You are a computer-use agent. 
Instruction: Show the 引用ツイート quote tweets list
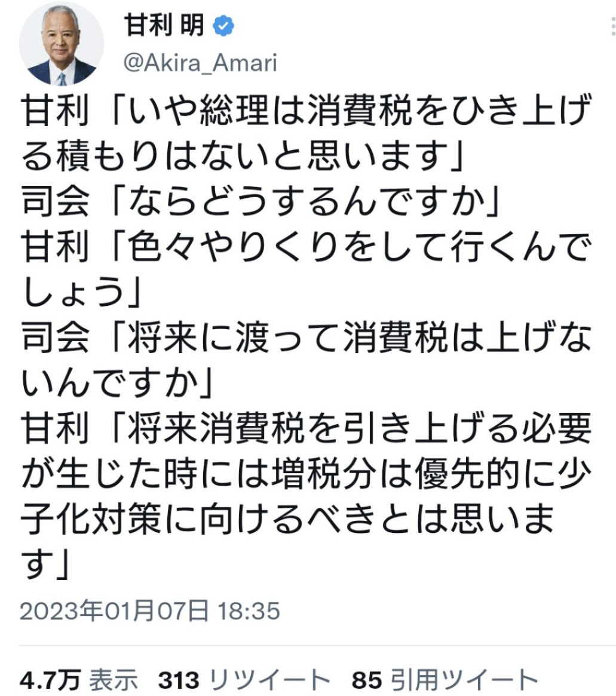pyautogui.click(x=464, y=680)
